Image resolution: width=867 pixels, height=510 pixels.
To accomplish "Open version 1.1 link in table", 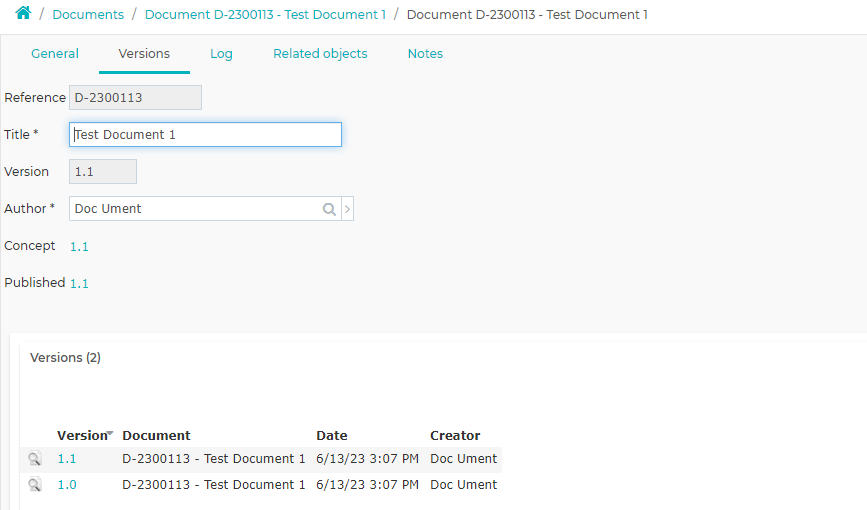I will coord(67,459).
